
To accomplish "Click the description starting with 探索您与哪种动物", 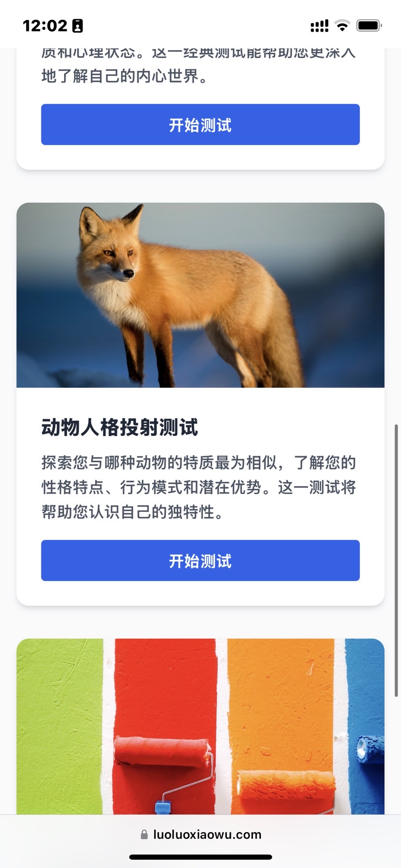I will [199, 487].
